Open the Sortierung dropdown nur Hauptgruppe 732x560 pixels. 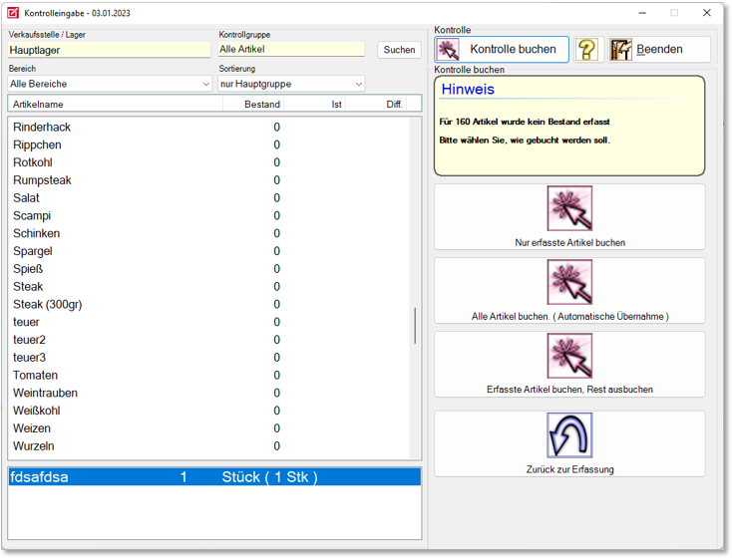point(291,84)
